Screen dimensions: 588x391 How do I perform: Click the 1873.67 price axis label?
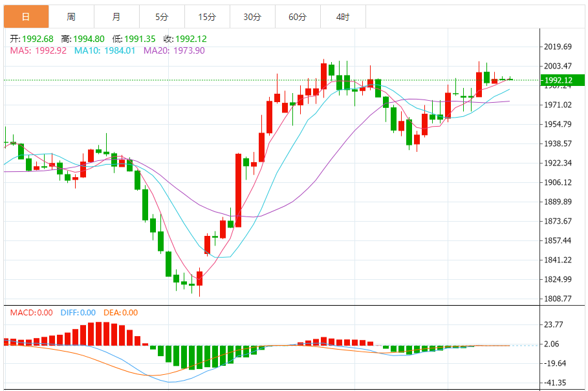click(x=558, y=221)
